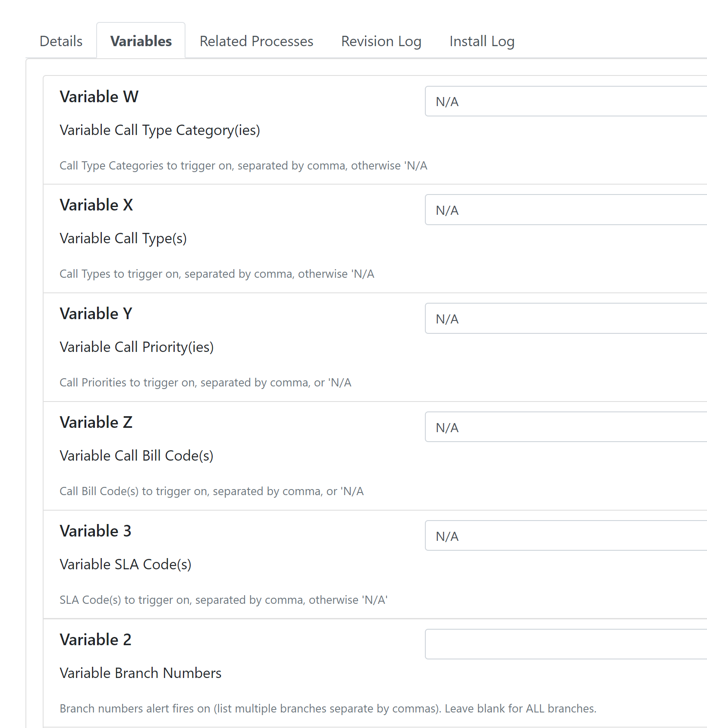Click the 'Variable W' heading
Viewport: 707px width, 728px height.
pos(99,97)
